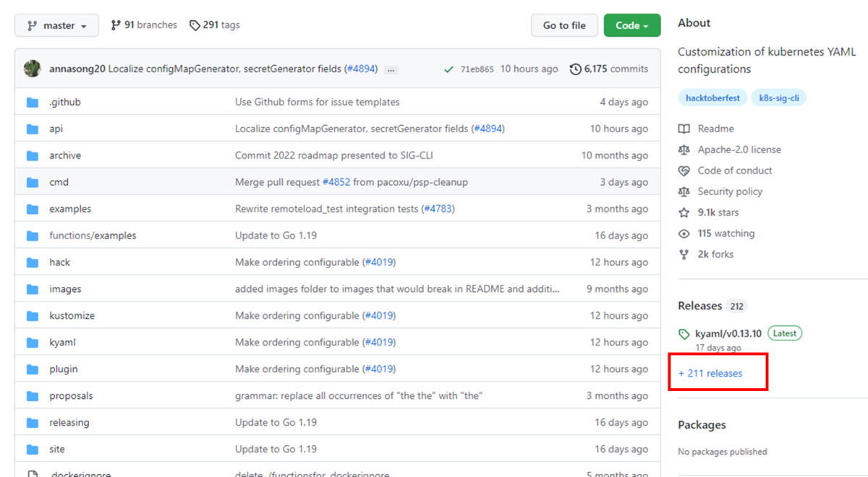The width and height of the screenshot is (868, 477).
Task: Open the master branch dropdown
Action: tap(56, 25)
